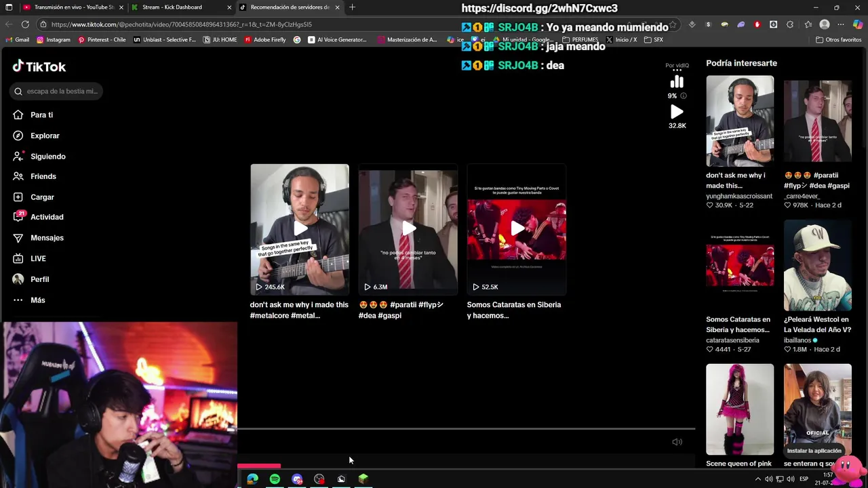The width and height of the screenshot is (868, 488).
Task: Click the vidIQ bar chart stats icon
Action: (677, 82)
